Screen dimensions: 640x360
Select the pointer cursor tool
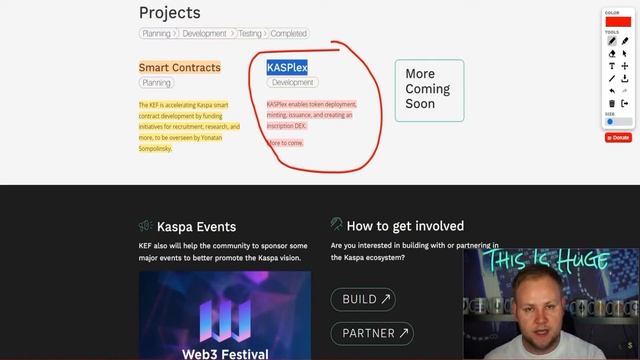click(x=625, y=53)
